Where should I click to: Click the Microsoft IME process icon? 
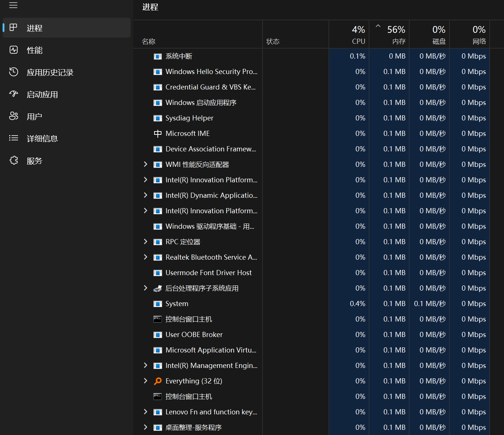click(x=158, y=134)
